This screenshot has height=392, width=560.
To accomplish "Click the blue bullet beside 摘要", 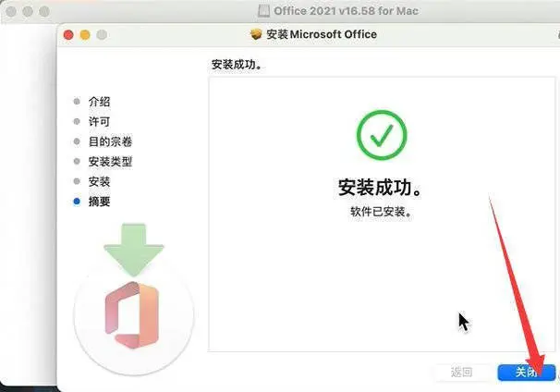I will click(x=77, y=202).
